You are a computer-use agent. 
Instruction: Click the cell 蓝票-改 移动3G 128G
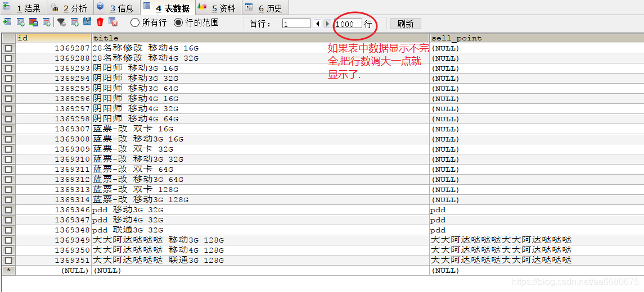tap(260, 200)
